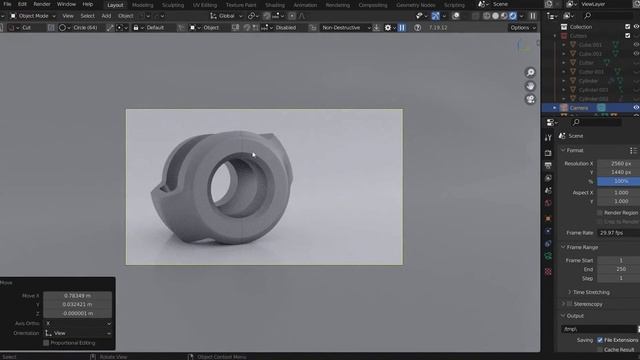Open the viewport Add menu

106,16
